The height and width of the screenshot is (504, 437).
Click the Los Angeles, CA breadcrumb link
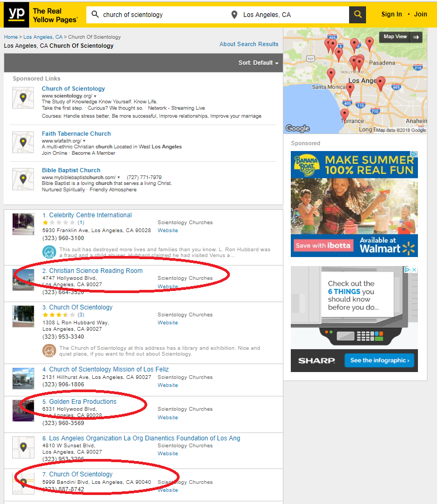point(43,37)
